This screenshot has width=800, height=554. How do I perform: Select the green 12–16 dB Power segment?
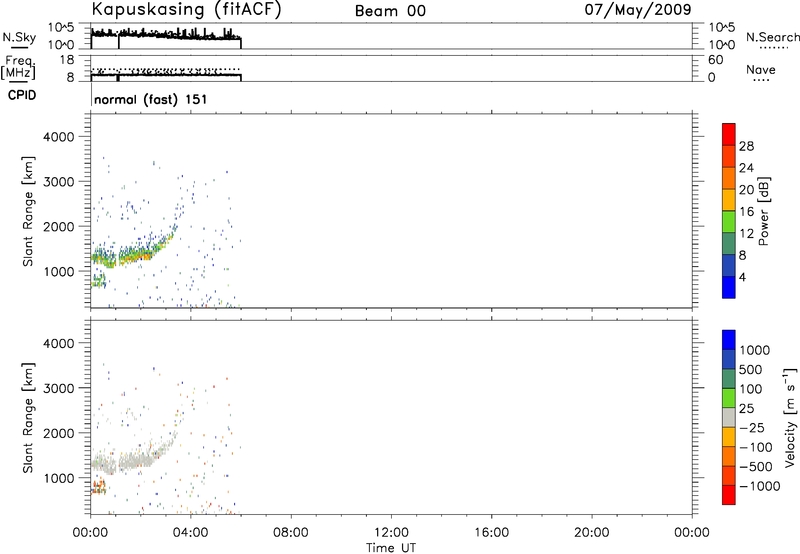[x=729, y=221]
